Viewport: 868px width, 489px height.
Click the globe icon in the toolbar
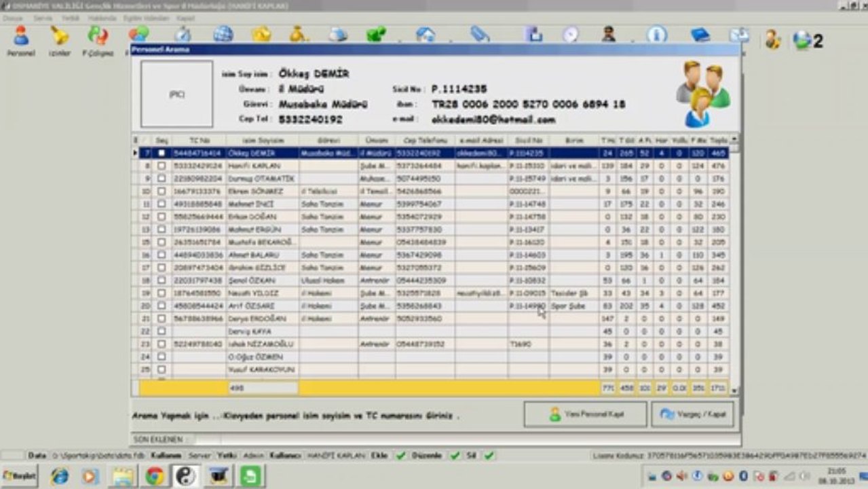[x=223, y=34]
